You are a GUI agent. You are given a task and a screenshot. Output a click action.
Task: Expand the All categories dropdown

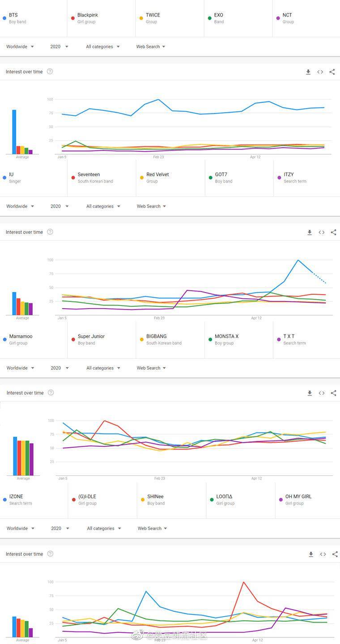[102, 47]
